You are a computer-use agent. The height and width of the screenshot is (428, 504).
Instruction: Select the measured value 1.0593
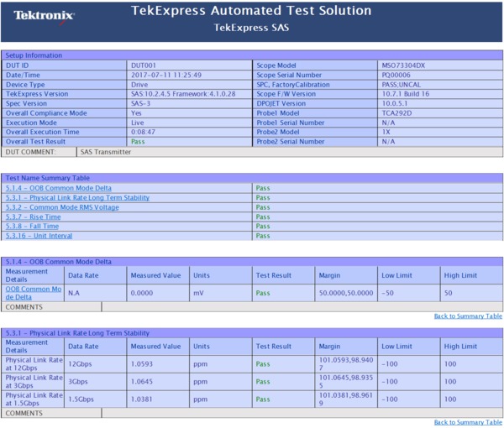click(x=141, y=364)
